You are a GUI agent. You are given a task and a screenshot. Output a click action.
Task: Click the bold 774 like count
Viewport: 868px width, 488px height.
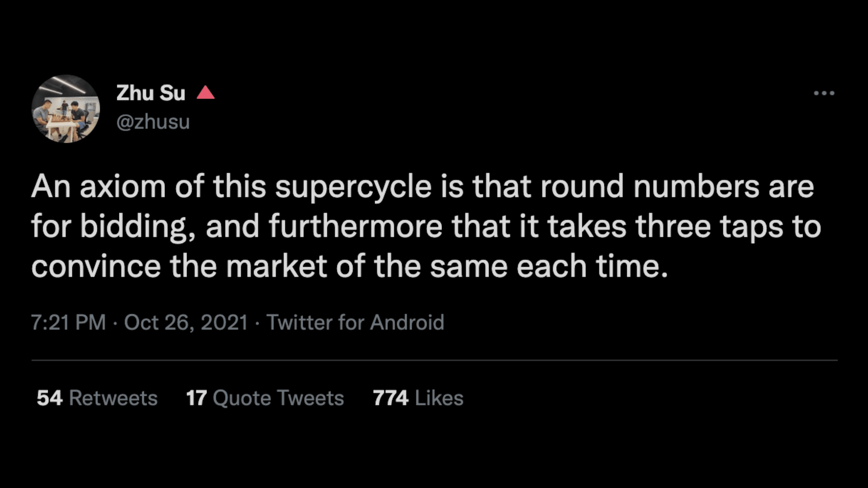point(391,398)
